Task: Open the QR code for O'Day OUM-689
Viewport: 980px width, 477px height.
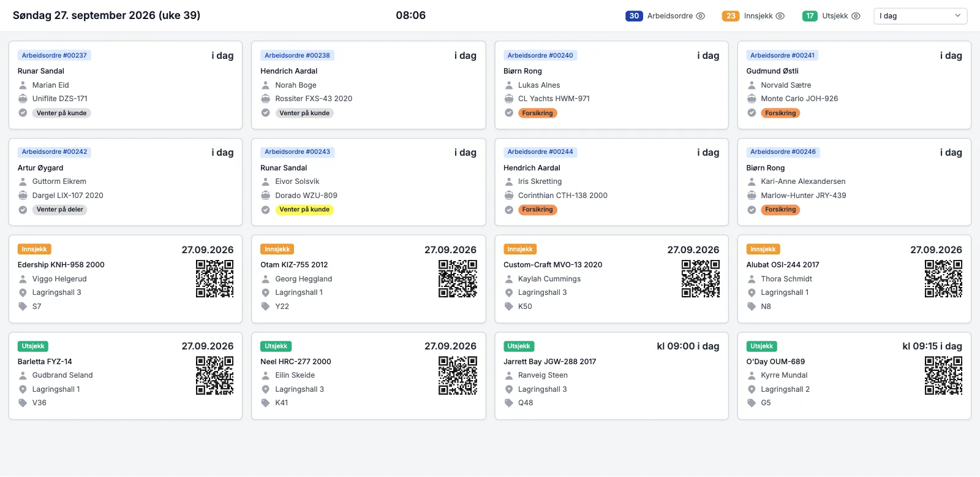Action: 943,375
